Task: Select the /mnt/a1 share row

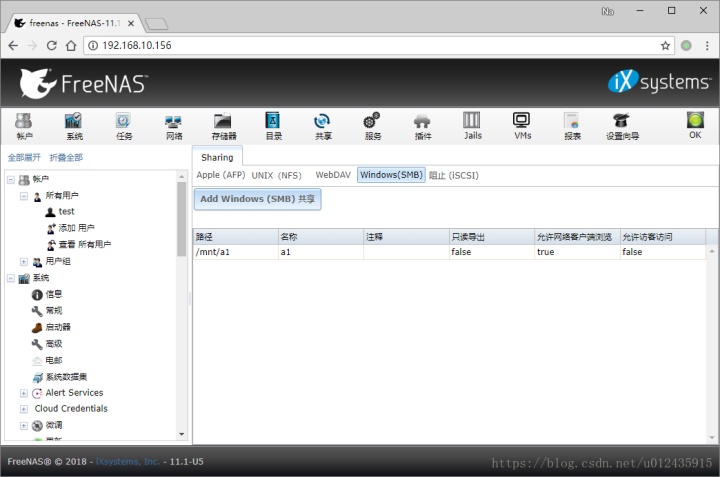Action: click(449, 252)
